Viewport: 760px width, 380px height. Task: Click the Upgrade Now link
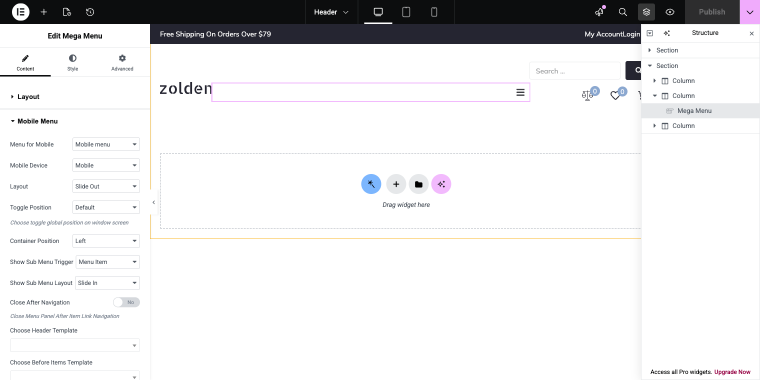click(x=732, y=372)
